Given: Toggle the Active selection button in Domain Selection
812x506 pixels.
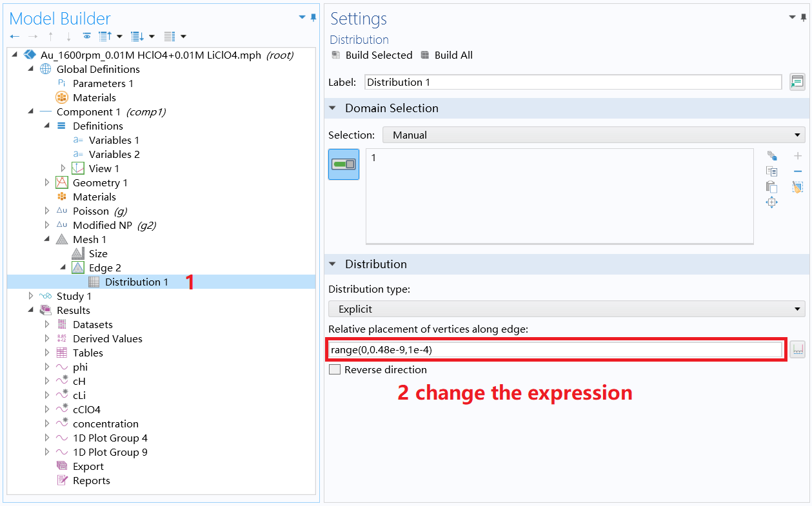Looking at the screenshot, I should (343, 164).
